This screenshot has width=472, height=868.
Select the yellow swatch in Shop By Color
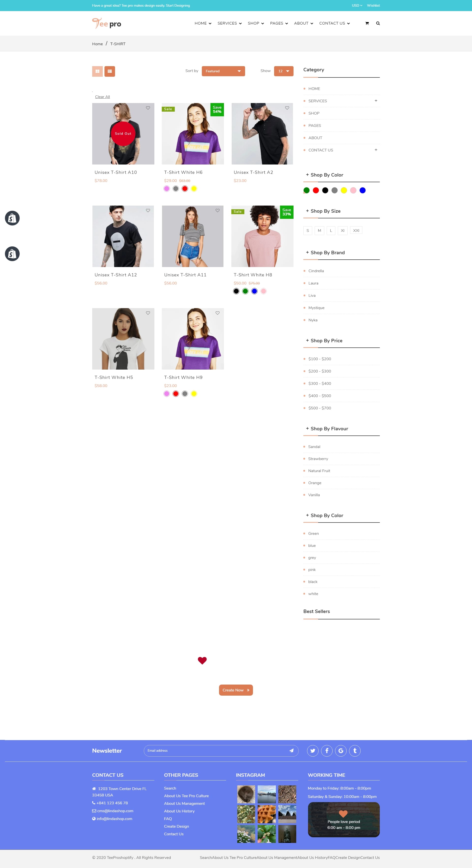coord(344,190)
